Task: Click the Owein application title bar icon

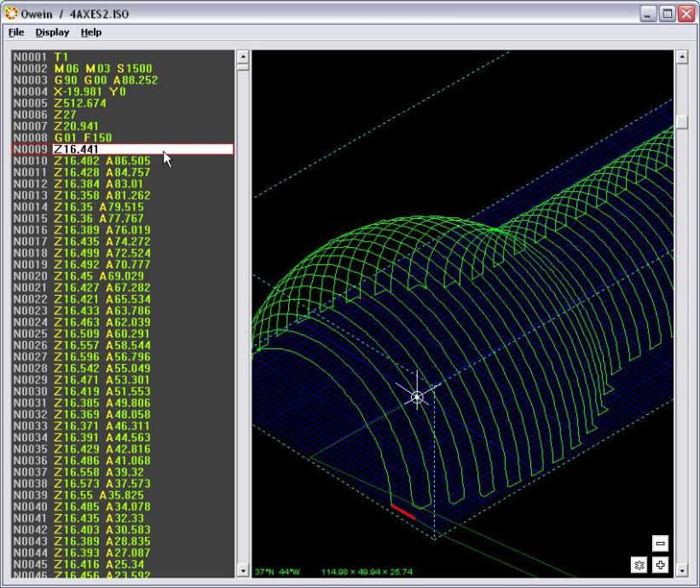Action: click(x=11, y=14)
